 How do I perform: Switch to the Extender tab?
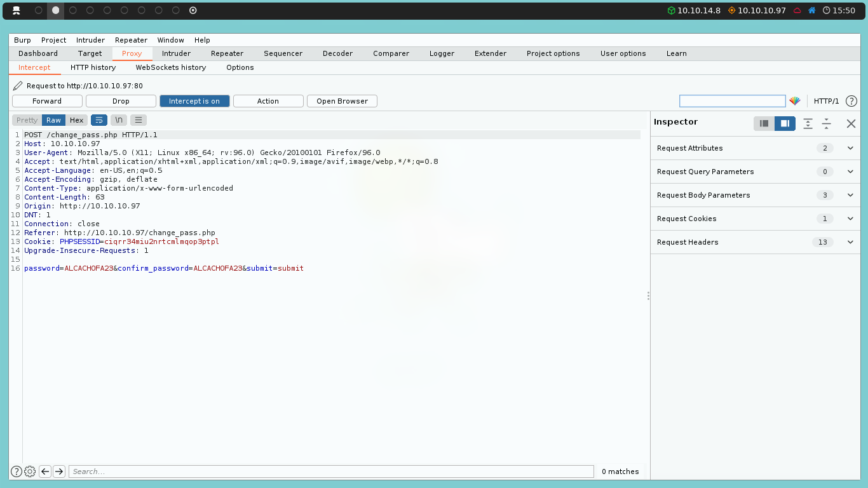pyautogui.click(x=491, y=53)
